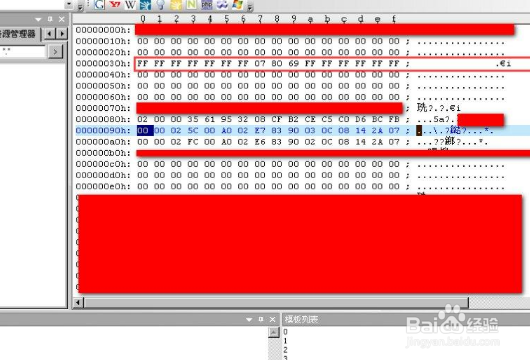Screen dimensions: 530x360
Task: Open the file-tree panel's window position menu arrow
Action: point(38,20)
